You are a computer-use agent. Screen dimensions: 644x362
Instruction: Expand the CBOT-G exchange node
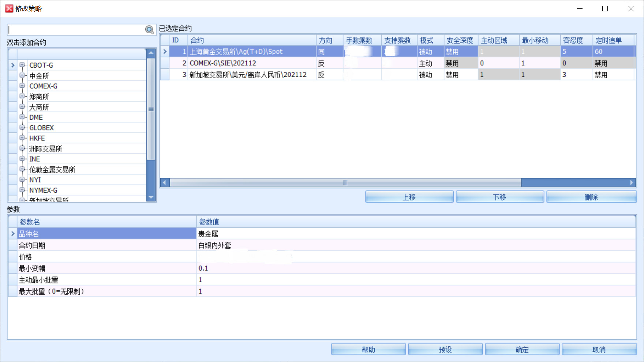coord(23,65)
